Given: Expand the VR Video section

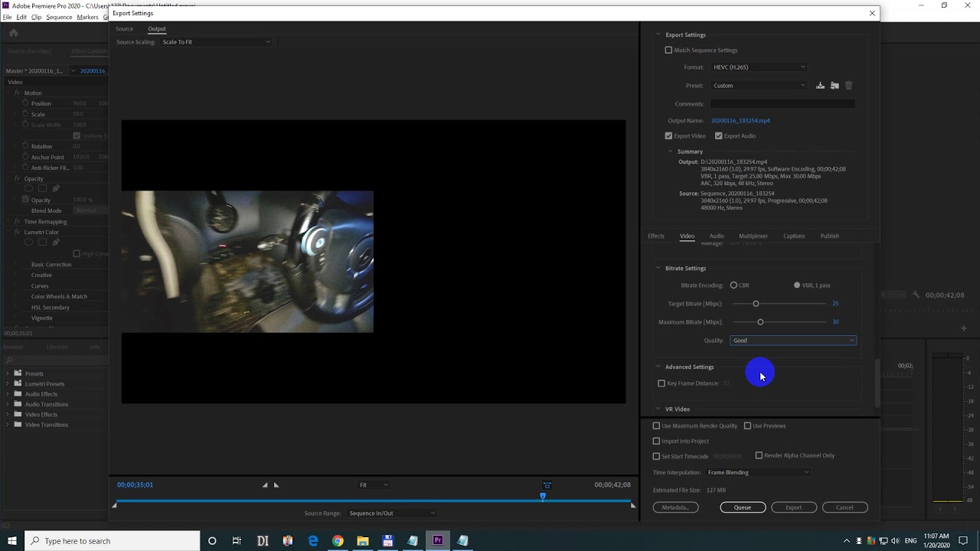Looking at the screenshot, I should (x=658, y=409).
